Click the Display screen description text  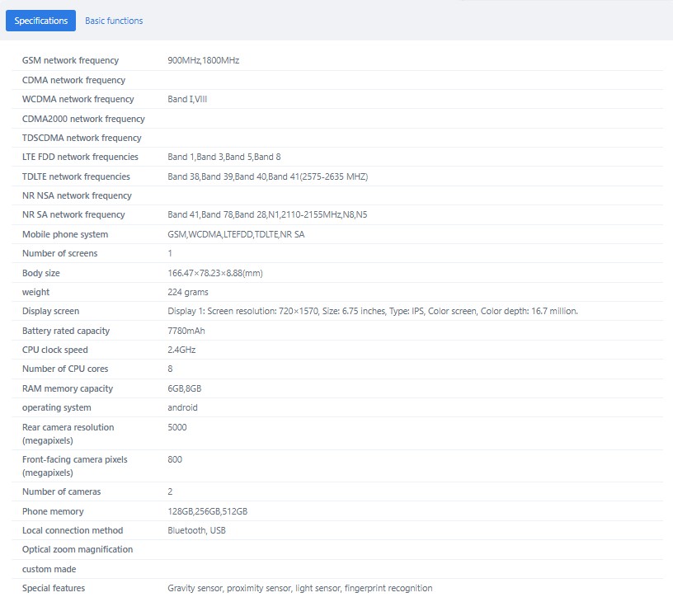373,311
